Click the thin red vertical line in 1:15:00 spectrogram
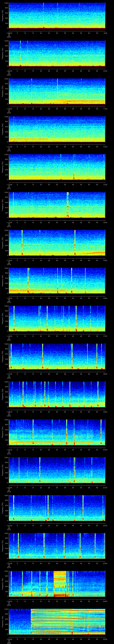The height and width of the screenshot is (644, 114). [x=85, y=280]
